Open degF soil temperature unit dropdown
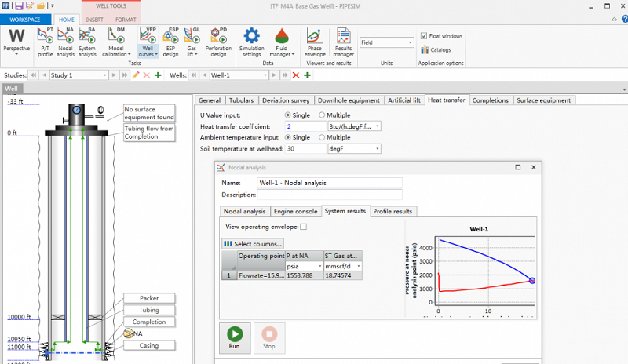The image size is (628, 364). click(378, 148)
